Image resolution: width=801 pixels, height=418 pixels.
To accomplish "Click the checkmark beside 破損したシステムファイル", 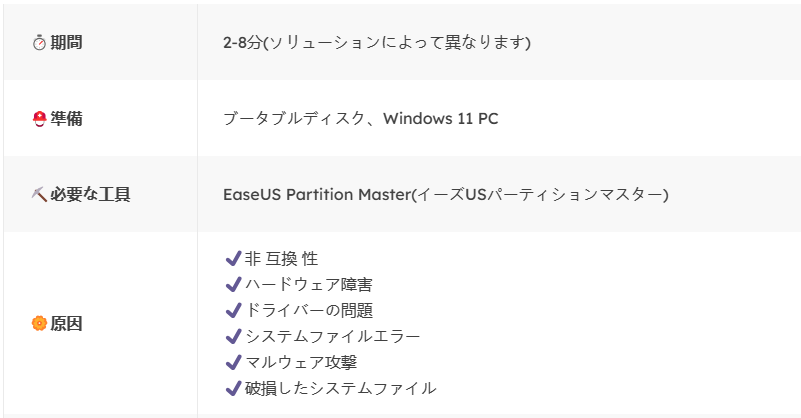I will click(x=234, y=388).
